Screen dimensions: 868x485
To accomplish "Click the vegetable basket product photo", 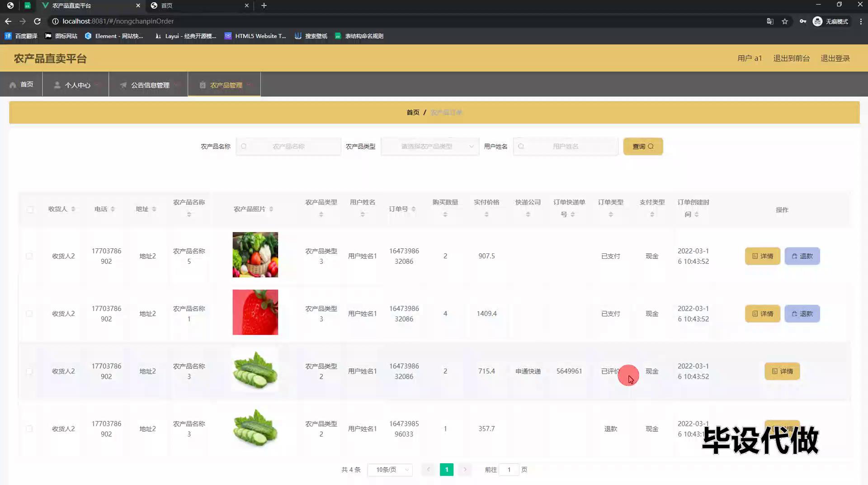I will (255, 255).
